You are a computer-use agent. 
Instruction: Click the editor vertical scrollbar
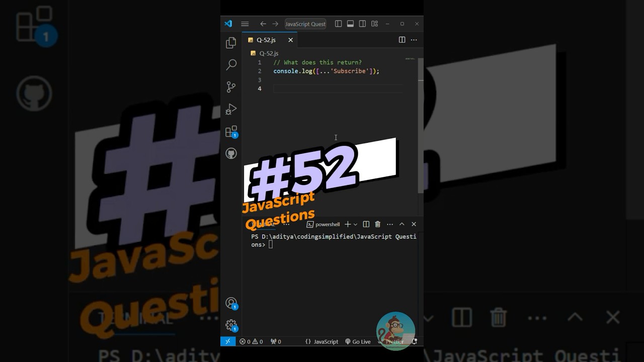[x=421, y=126]
